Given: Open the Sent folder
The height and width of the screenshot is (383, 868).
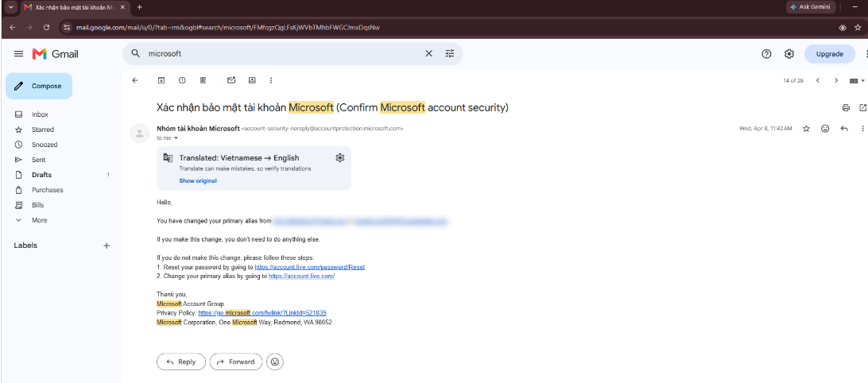Looking at the screenshot, I should (39, 160).
